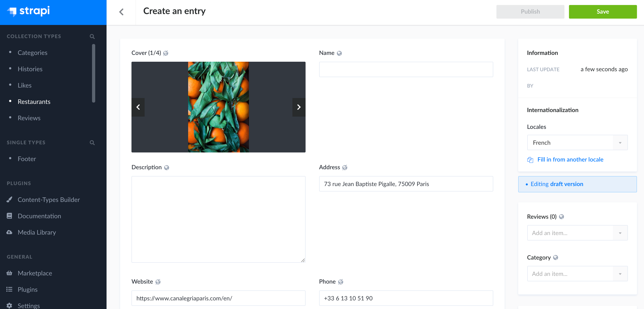Click the next arrow on cover carousel
This screenshot has height=309, width=644.
[x=299, y=107]
